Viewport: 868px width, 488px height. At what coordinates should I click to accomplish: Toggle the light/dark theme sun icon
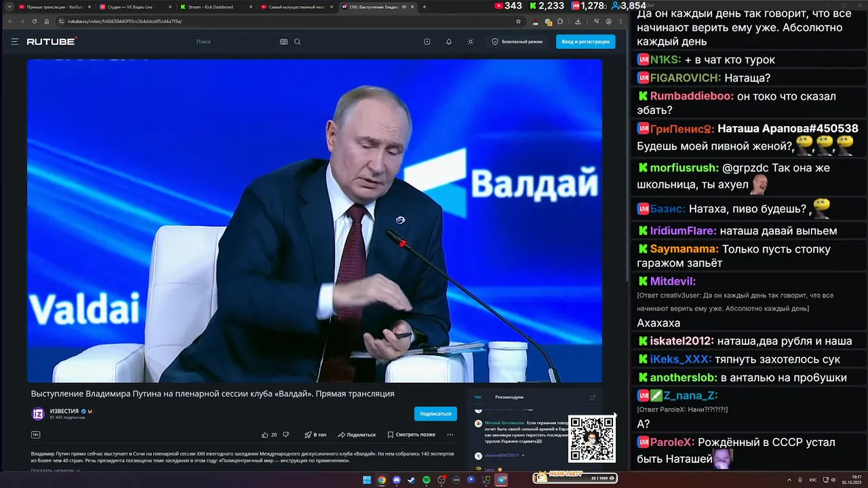click(x=471, y=42)
